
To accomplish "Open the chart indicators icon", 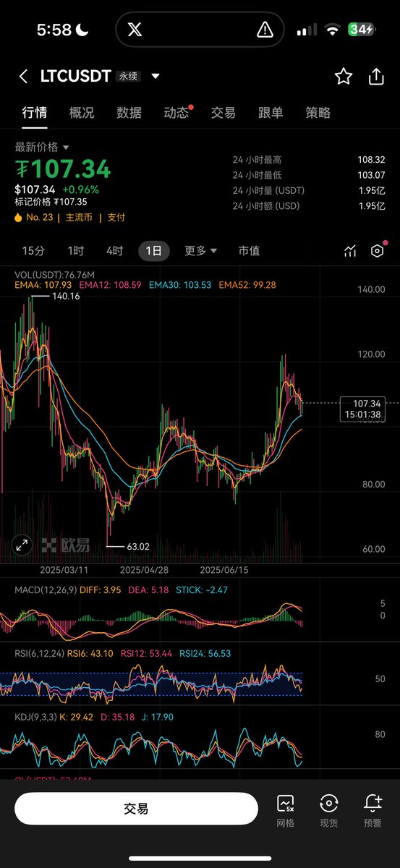I will click(x=351, y=251).
